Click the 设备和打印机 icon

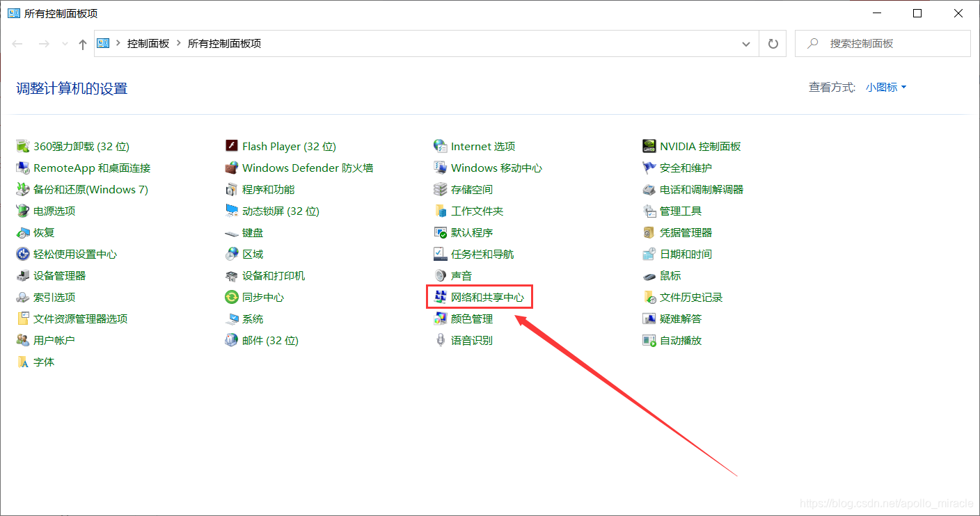point(232,275)
